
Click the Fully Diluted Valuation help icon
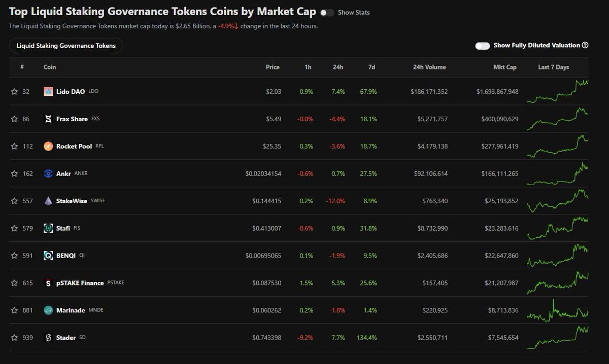(x=585, y=45)
